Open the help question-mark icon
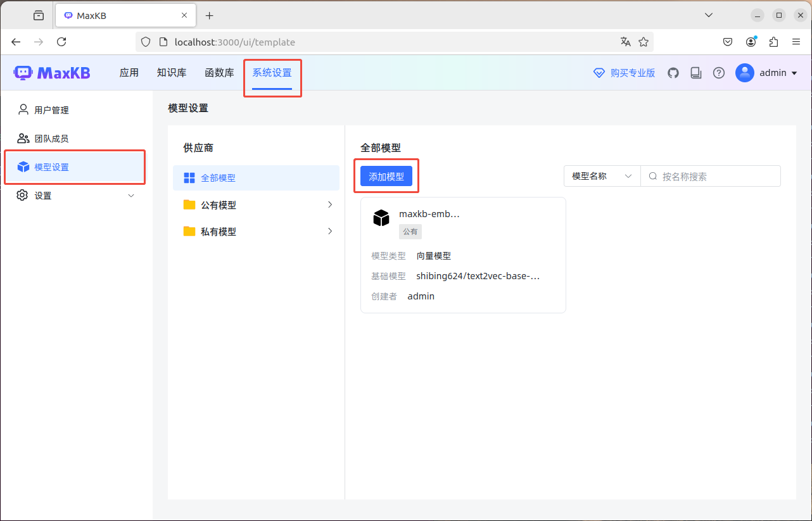 (718, 72)
